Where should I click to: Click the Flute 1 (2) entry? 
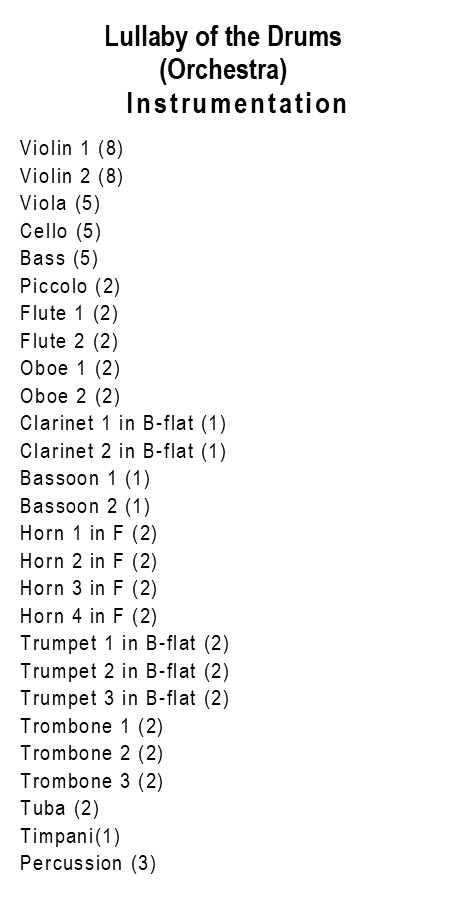(x=69, y=313)
